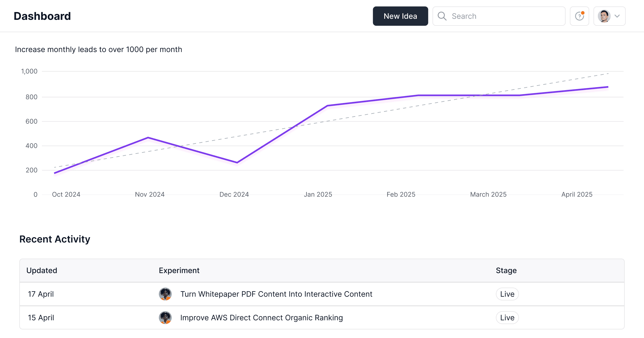The height and width of the screenshot is (338, 644).
Task: Click Live stage badge on 15 April row
Action: [507, 318]
